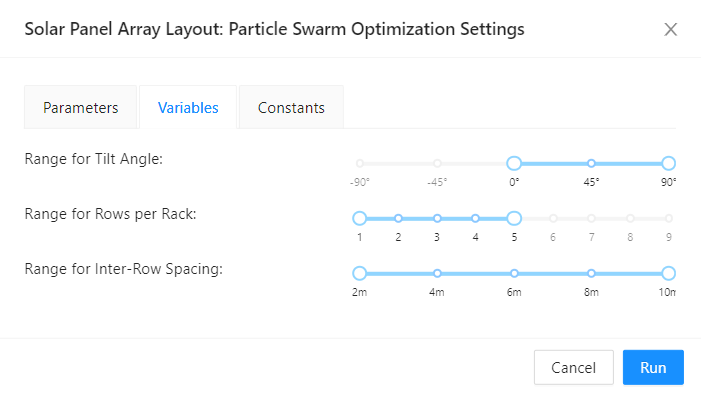Click the Tilt Angle handle at 90°
The width and height of the screenshot is (701, 394).
(x=668, y=163)
